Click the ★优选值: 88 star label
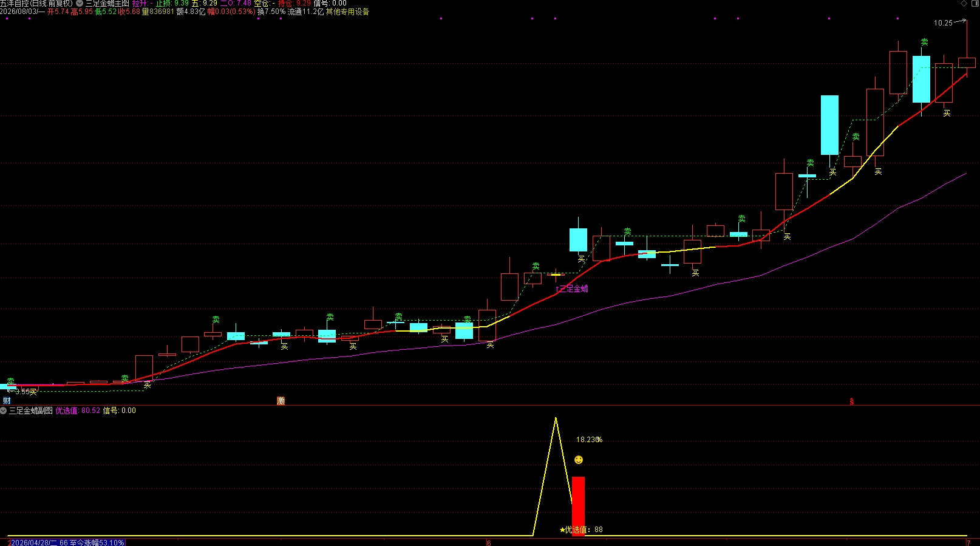Screen dimensions: 980x546 [x=581, y=530]
